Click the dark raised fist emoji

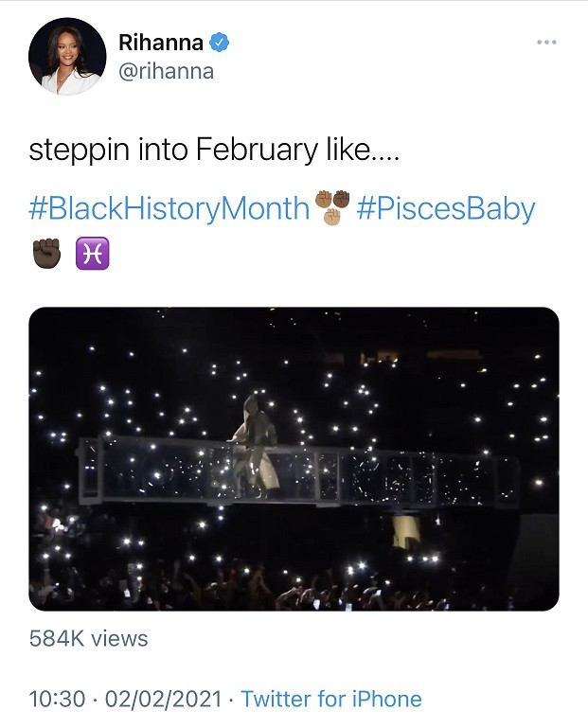pyautogui.click(x=46, y=253)
